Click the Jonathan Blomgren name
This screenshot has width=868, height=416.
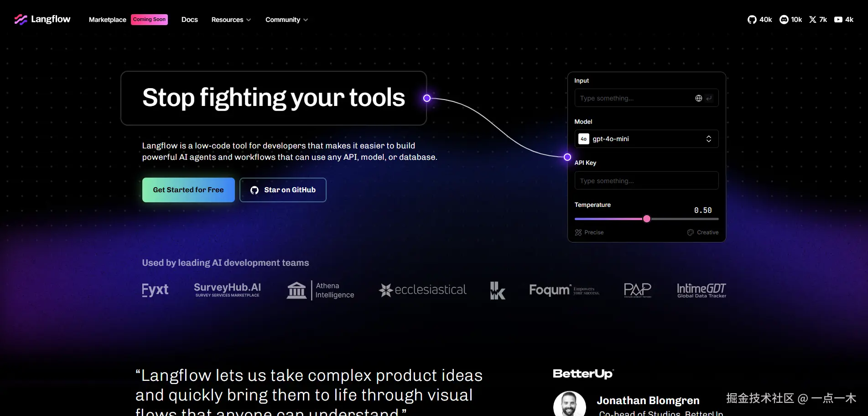pyautogui.click(x=648, y=400)
